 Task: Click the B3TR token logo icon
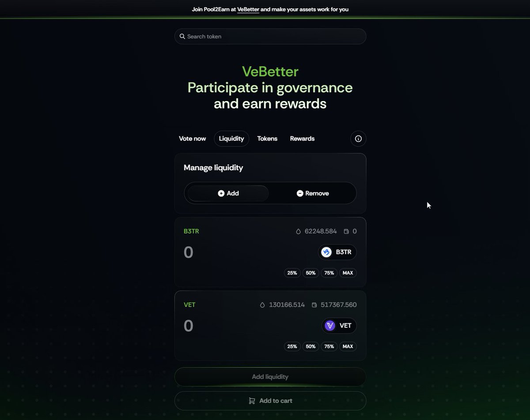(x=326, y=252)
